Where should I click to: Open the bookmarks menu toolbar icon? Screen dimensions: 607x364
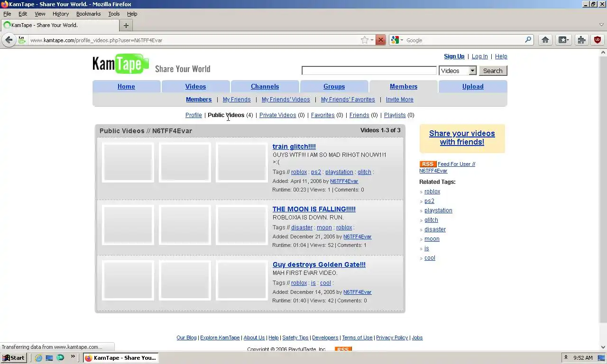(563, 40)
